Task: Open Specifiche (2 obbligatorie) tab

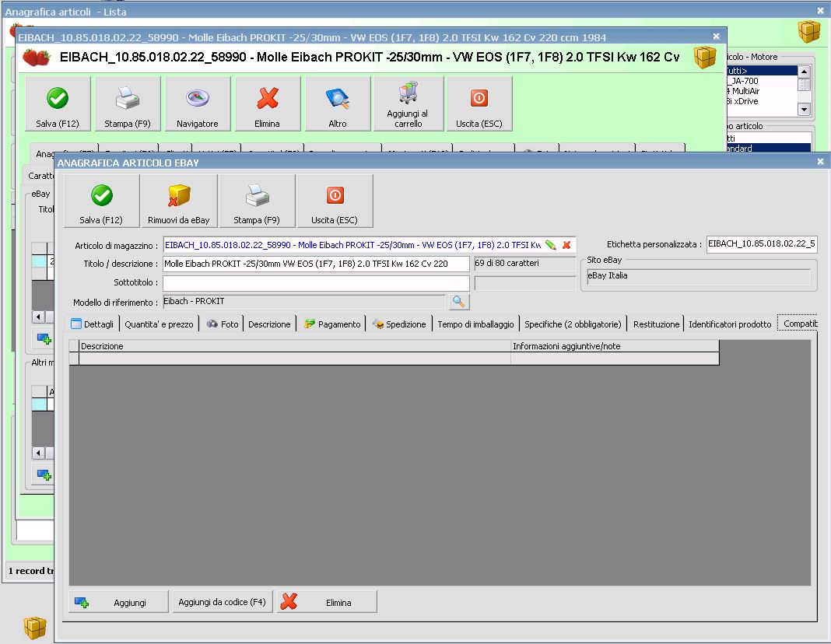Action: 573,324
